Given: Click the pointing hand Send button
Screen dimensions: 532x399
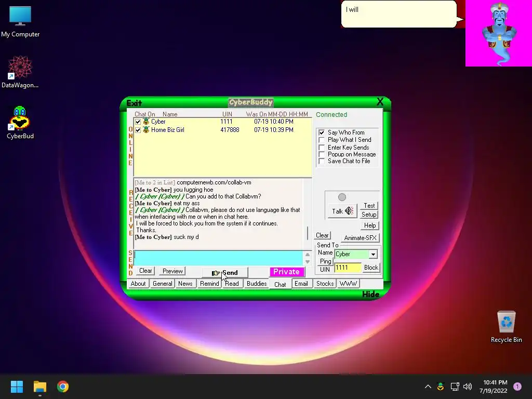Looking at the screenshot, I should 224,272.
